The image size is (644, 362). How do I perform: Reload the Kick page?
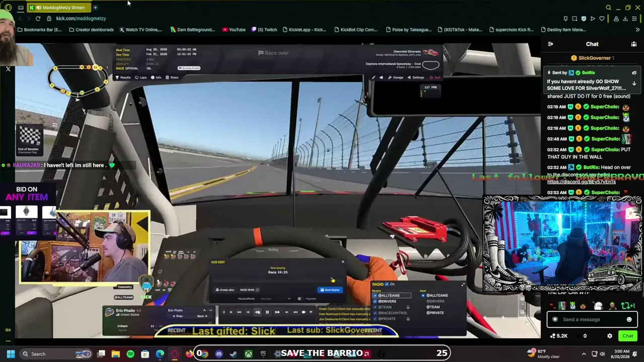[x=38, y=19]
